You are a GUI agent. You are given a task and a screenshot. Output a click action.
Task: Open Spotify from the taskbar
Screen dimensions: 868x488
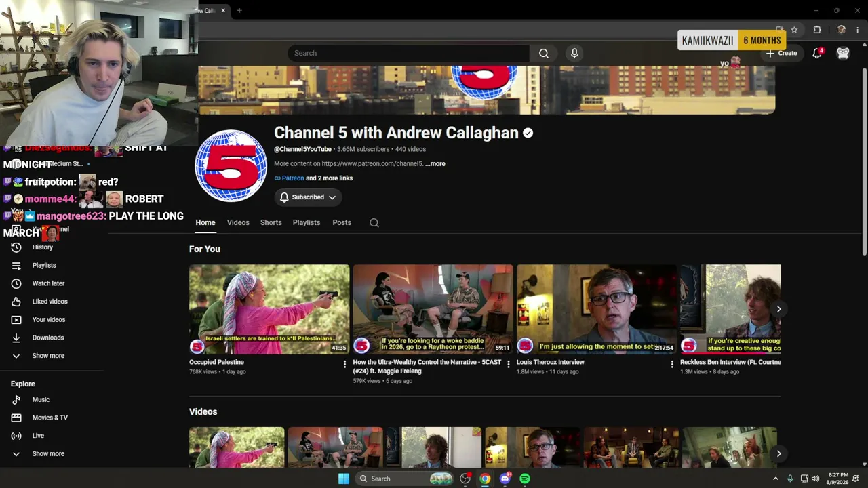point(525,479)
